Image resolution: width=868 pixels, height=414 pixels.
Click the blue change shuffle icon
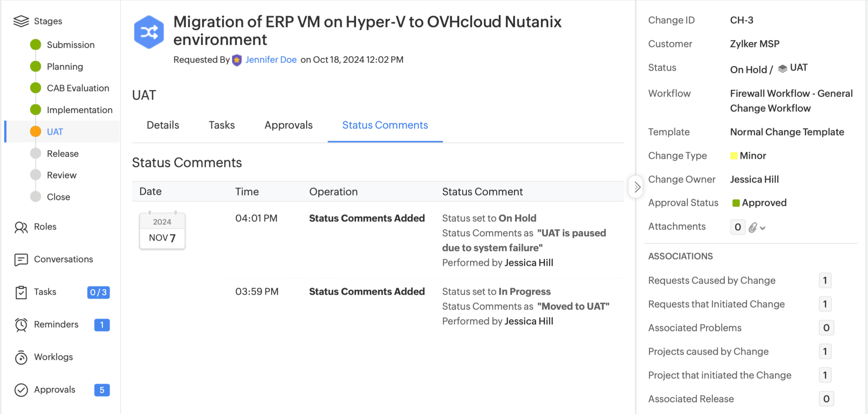(x=149, y=32)
